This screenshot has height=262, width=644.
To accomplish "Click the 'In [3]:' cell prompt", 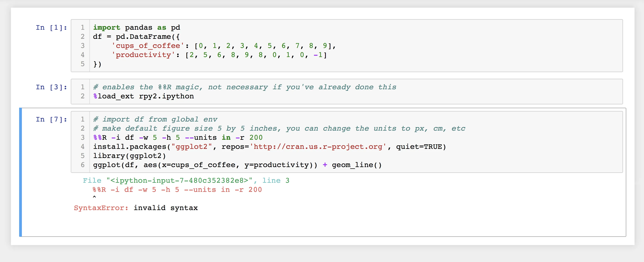I will click(51, 87).
